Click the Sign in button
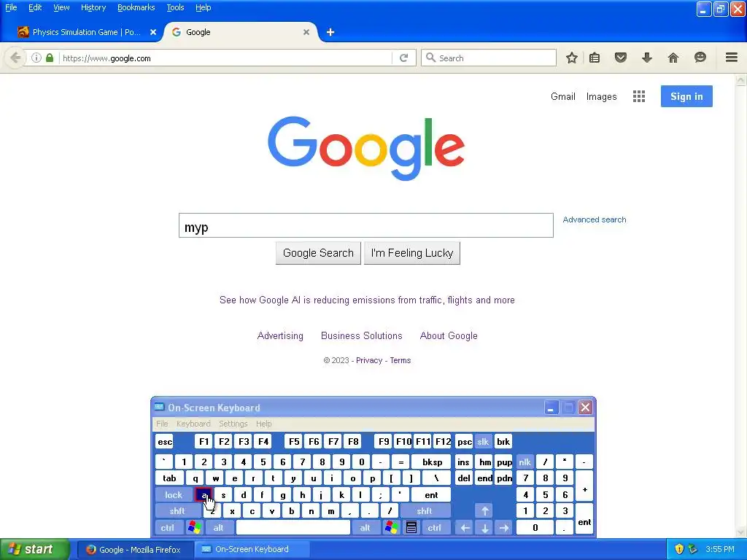 click(x=686, y=96)
